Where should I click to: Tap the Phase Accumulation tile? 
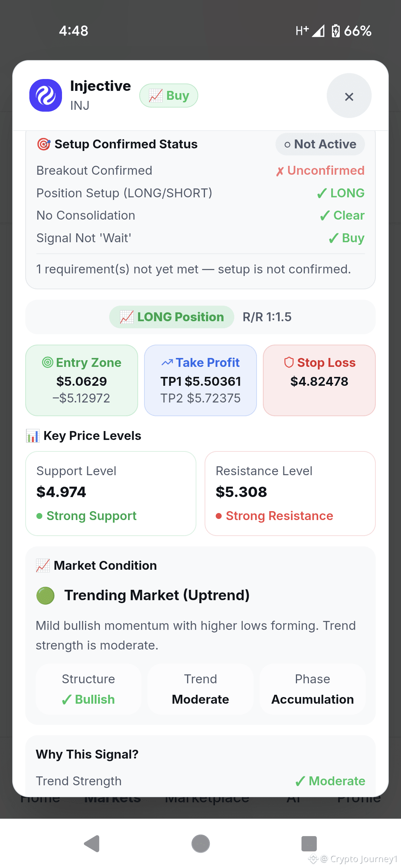[x=313, y=689]
